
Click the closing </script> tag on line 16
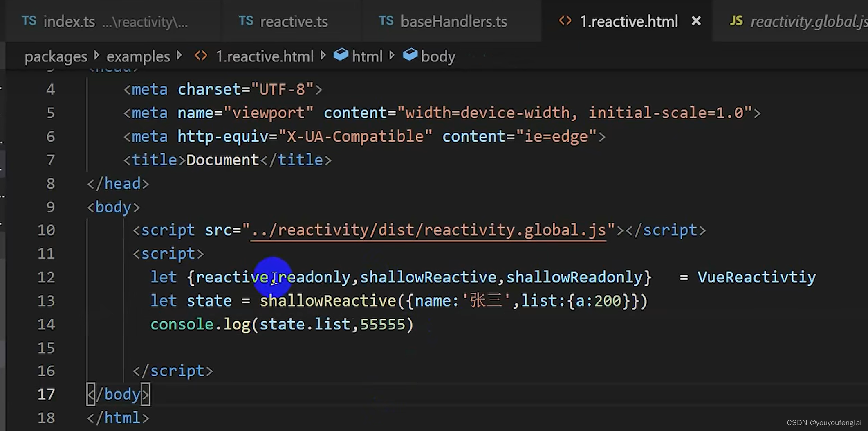[173, 371]
